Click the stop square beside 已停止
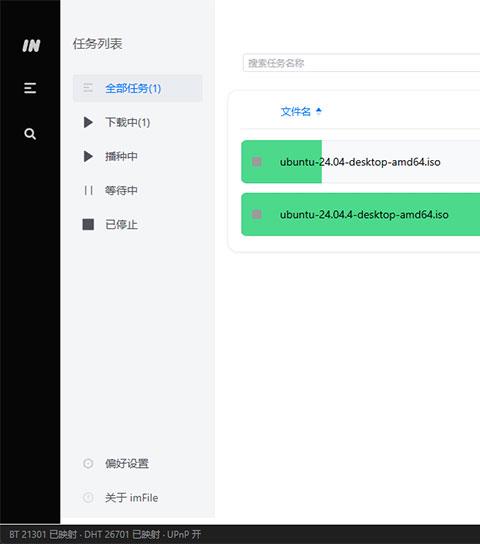The width and height of the screenshot is (480, 544). coord(88,224)
